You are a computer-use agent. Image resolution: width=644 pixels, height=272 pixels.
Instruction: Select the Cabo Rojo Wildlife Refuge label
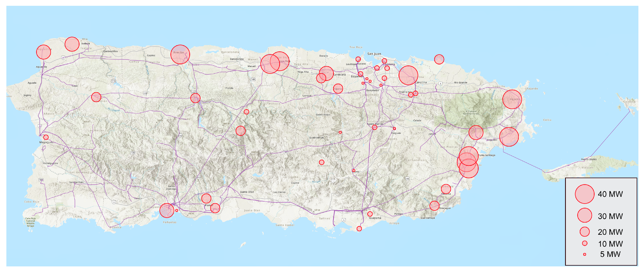point(30,222)
